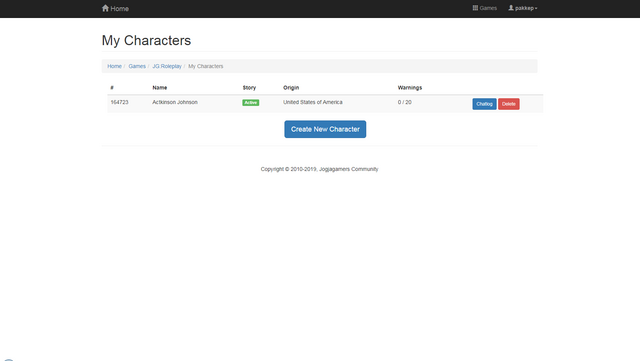The image size is (640, 361).
Task: Click the Story column header
Action: click(249, 87)
